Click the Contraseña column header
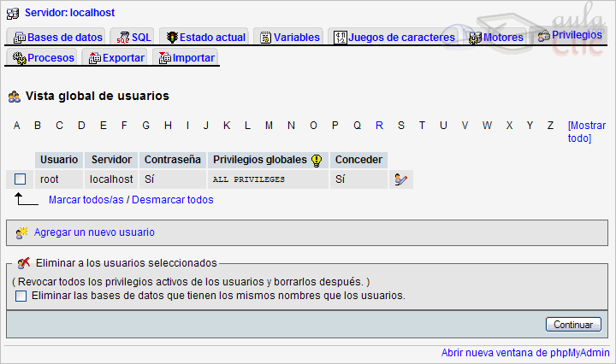This screenshot has height=364, width=616. click(173, 160)
